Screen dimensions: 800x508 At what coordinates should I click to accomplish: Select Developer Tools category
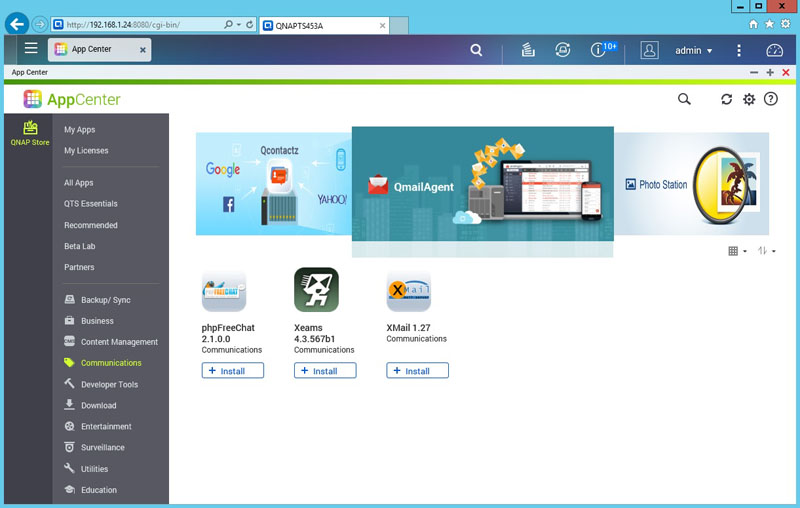point(101,384)
